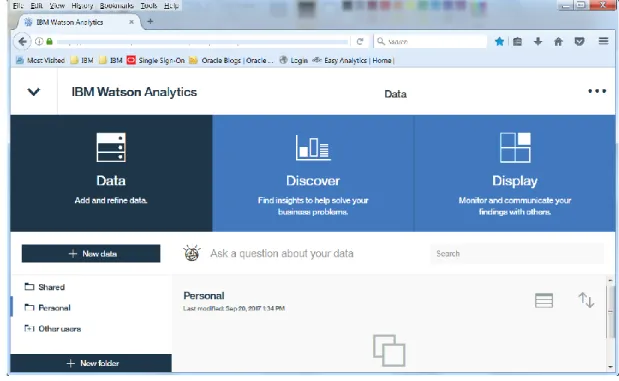Image resolution: width=619 pixels, height=381 pixels.
Task: Click the Pocket shield icon
Action: coord(579,41)
